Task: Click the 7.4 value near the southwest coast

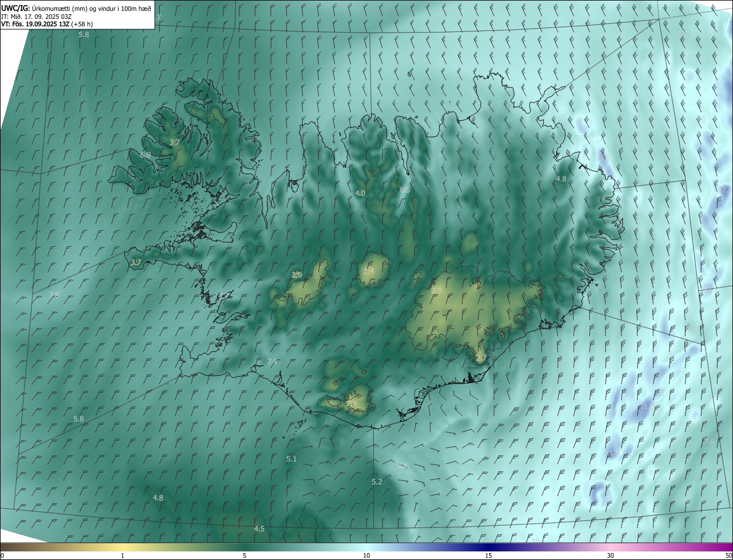Action: 273,362
